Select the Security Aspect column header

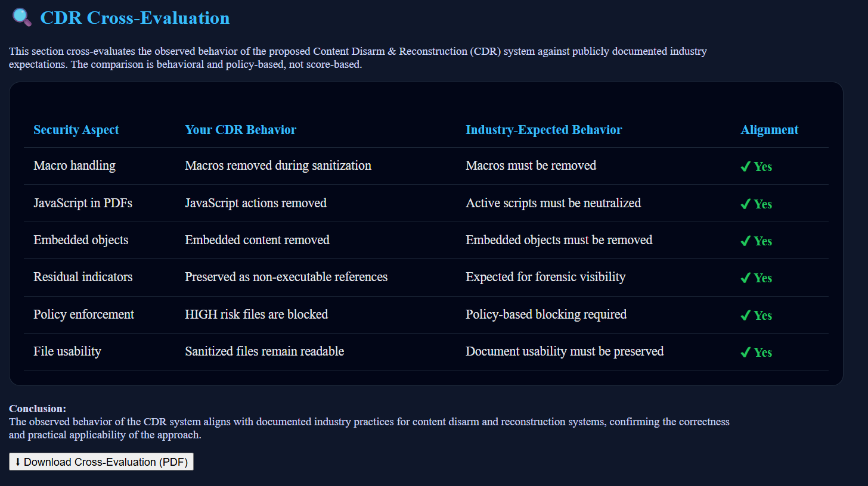pyautogui.click(x=76, y=130)
